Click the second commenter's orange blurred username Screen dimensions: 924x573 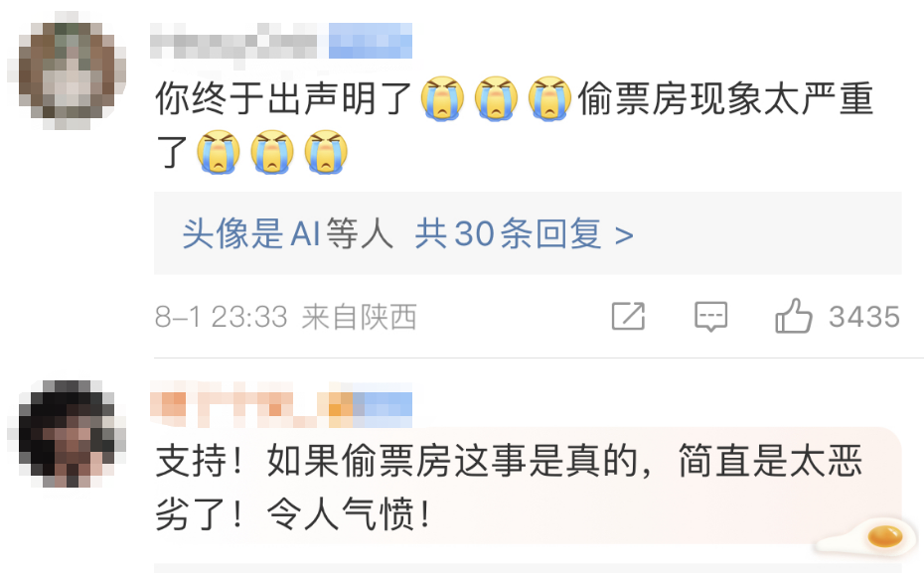pyautogui.click(x=238, y=404)
